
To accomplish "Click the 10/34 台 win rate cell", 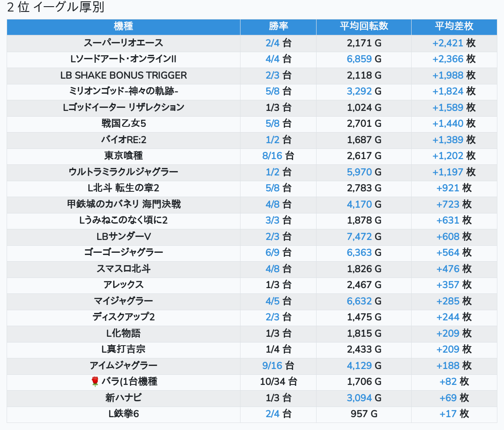I will tap(279, 382).
